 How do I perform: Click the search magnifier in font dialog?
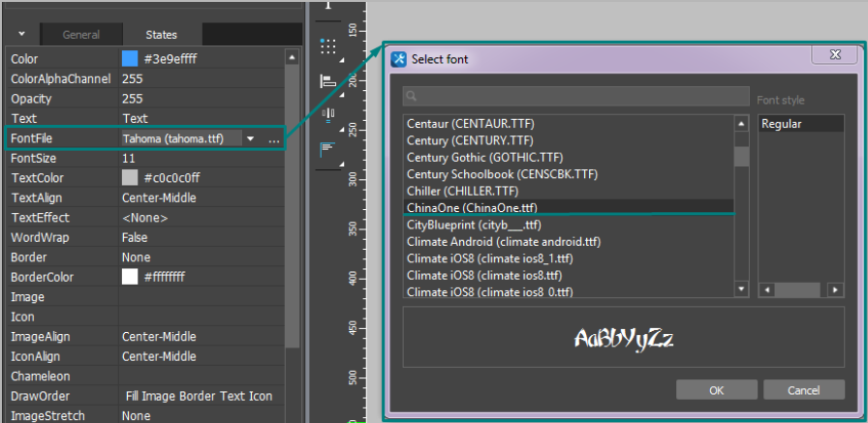(411, 96)
